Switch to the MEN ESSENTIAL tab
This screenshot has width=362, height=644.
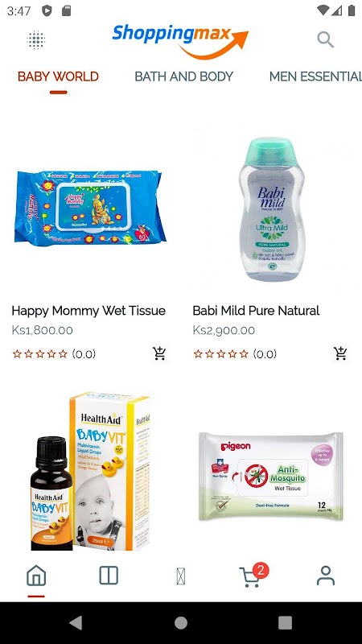click(315, 76)
